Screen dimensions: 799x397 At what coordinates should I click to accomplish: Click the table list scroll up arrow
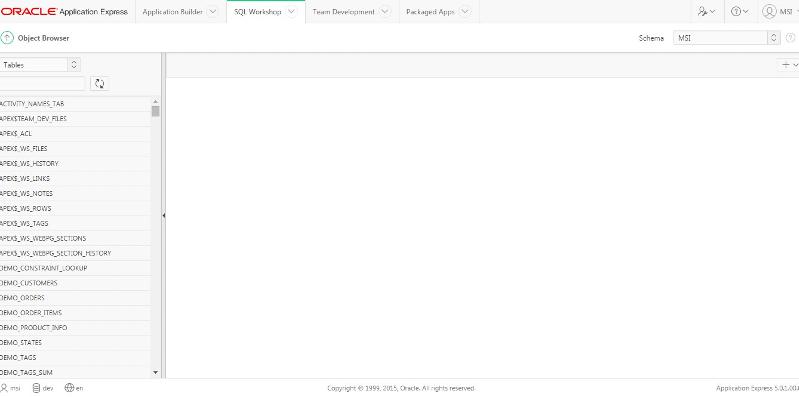pos(155,101)
